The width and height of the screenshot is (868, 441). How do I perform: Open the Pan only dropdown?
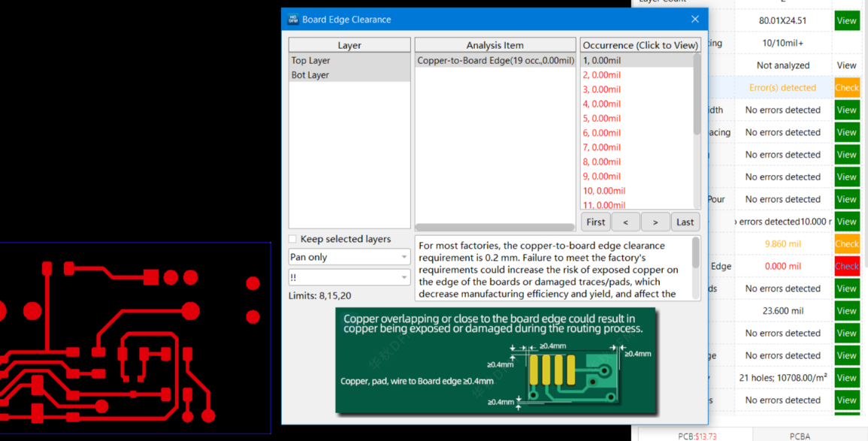tap(349, 257)
